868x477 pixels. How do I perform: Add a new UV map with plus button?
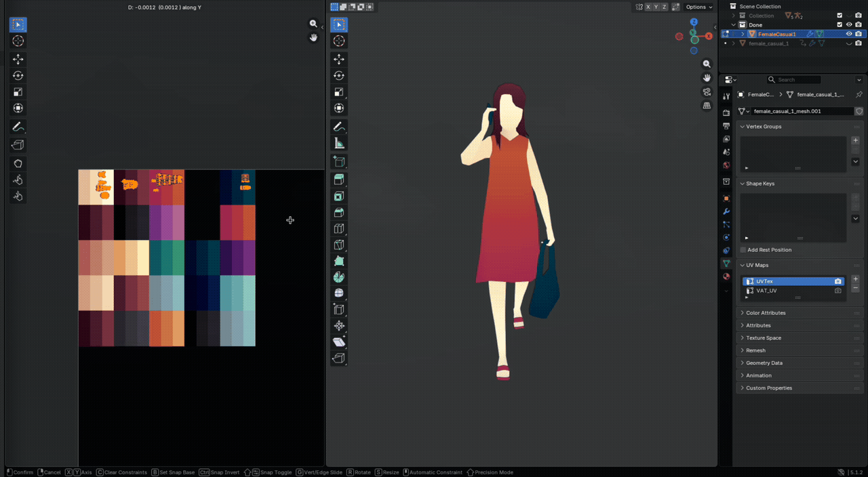click(855, 278)
